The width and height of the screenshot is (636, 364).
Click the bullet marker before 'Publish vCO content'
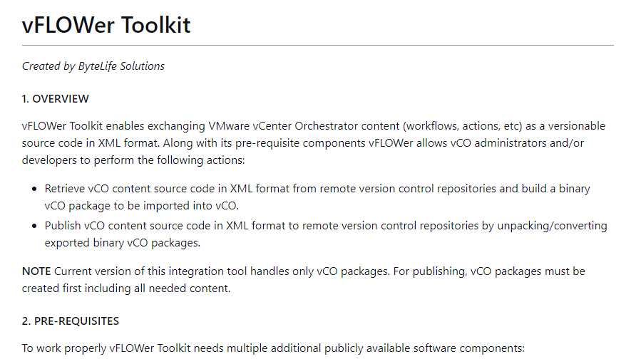point(36,226)
